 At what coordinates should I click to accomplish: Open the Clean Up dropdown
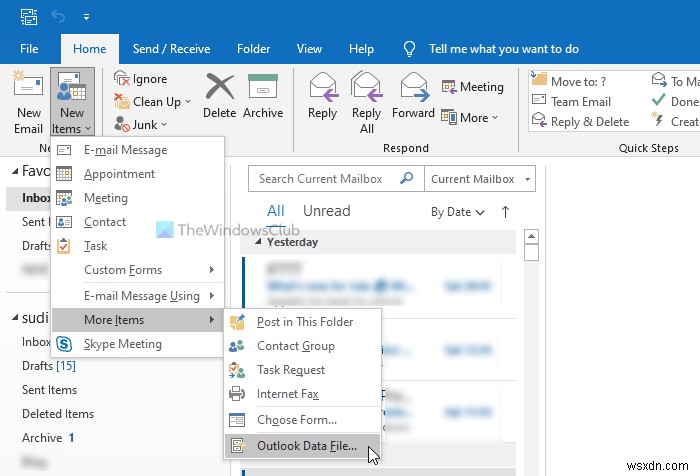click(153, 102)
